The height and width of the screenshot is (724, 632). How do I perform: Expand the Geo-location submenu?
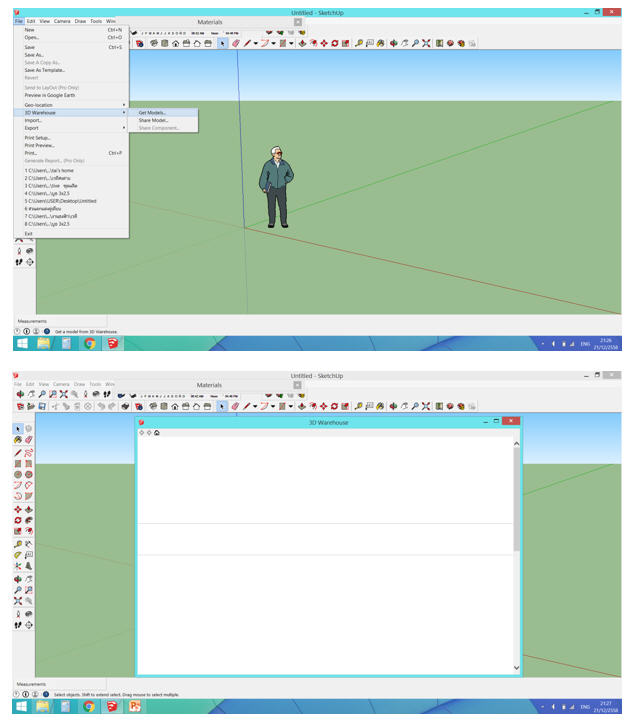click(72, 105)
